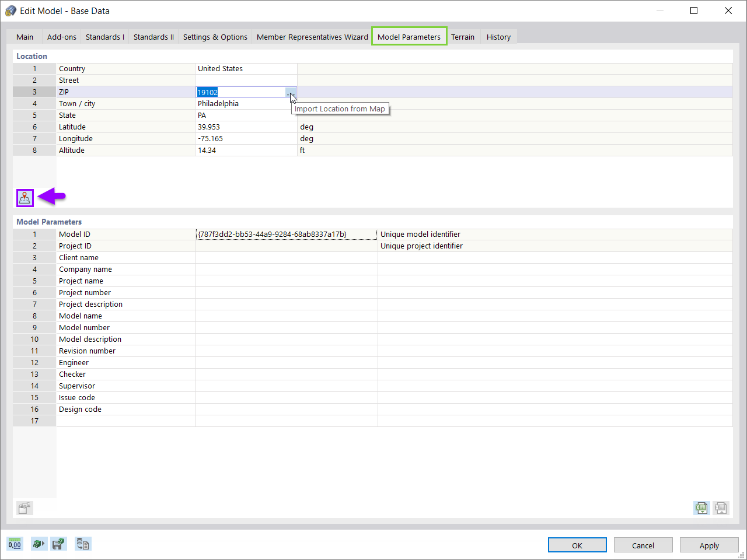Maximize the Edit Model window
The height and width of the screenshot is (560, 747).
coord(694,10)
